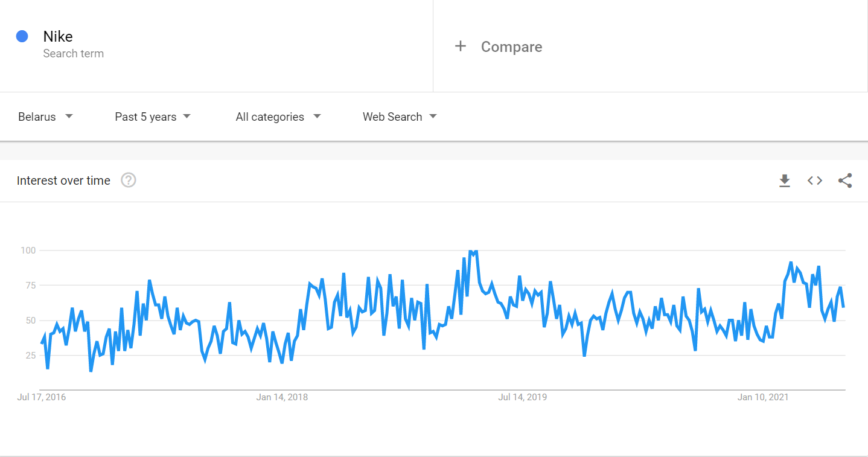Click the plus icon next to Compare
This screenshot has height=457, width=868.
[x=461, y=46]
